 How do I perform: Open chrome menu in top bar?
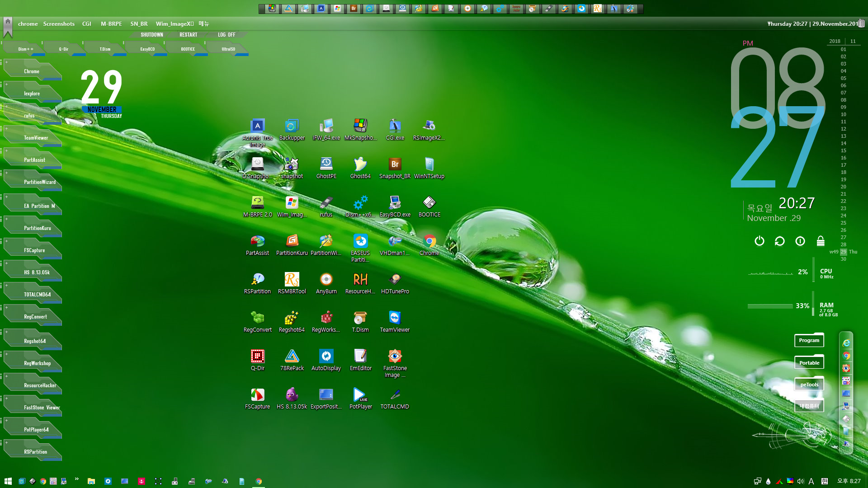coord(28,23)
